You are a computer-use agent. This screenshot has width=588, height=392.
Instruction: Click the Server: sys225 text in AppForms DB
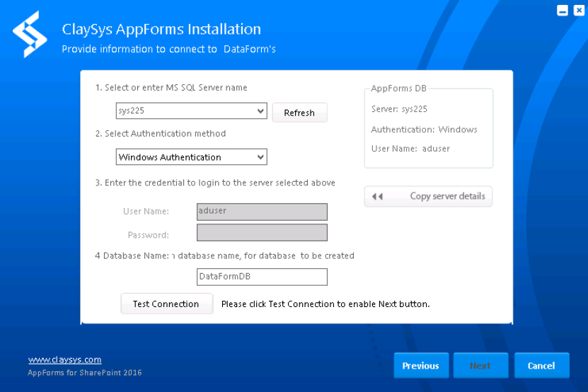(x=399, y=109)
